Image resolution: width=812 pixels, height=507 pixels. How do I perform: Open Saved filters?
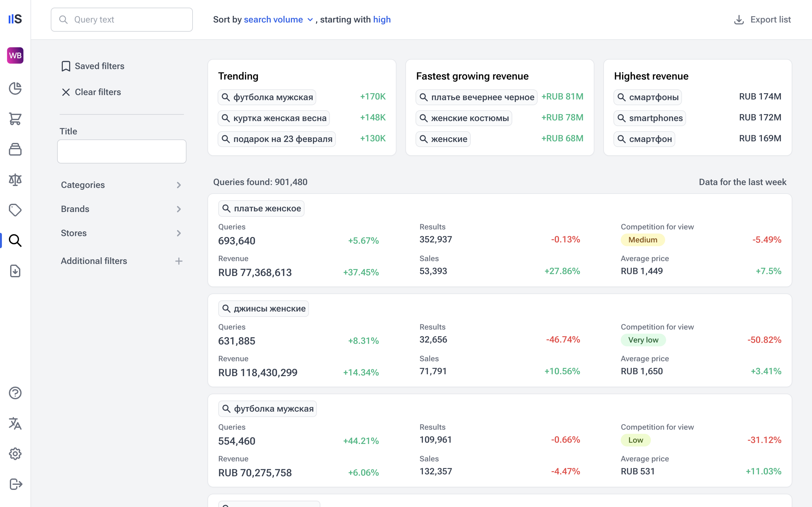pos(93,66)
